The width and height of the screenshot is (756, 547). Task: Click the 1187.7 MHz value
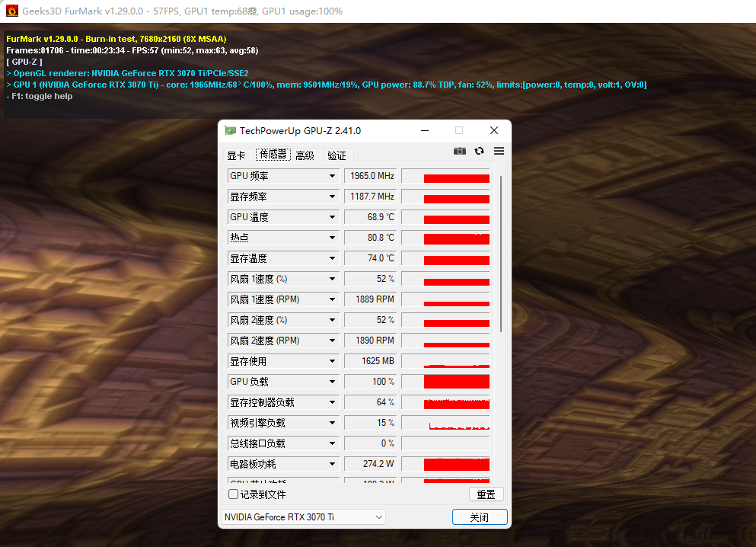pyautogui.click(x=370, y=197)
